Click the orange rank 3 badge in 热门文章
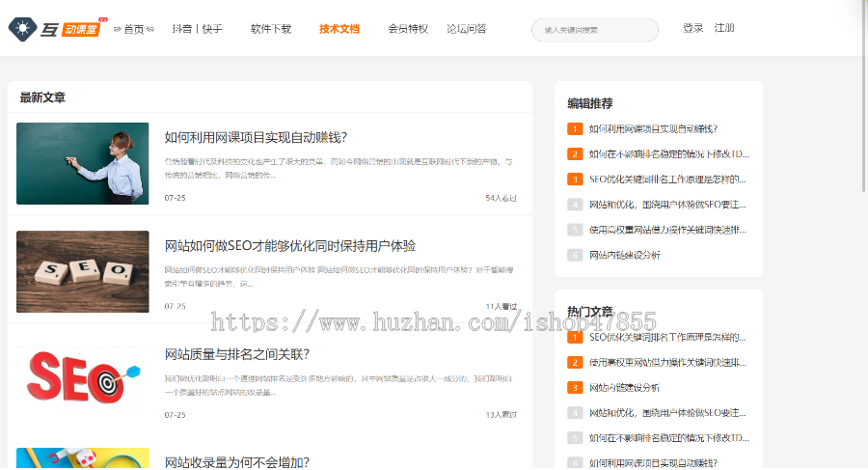This screenshot has width=868, height=470. [575, 387]
